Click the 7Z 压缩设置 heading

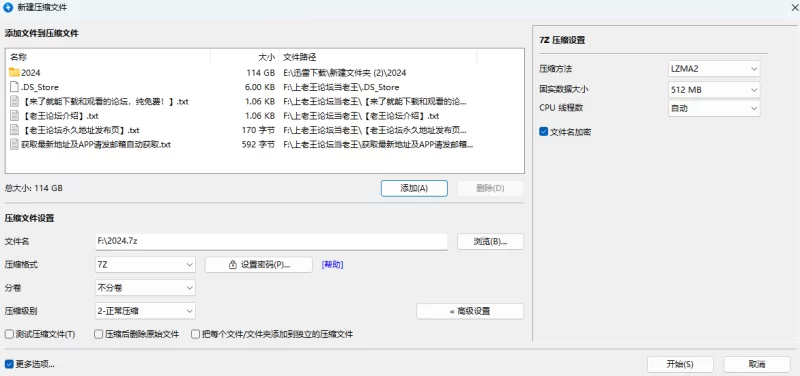pos(562,40)
